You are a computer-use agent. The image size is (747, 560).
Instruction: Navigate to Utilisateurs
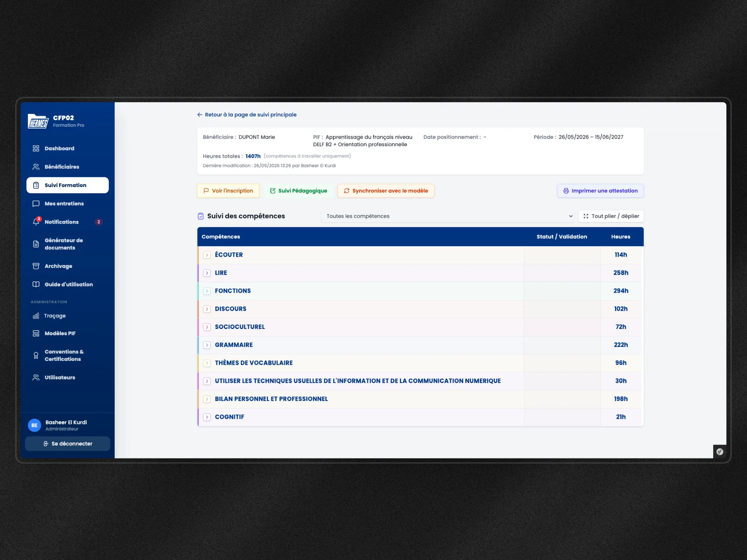[x=67, y=378]
